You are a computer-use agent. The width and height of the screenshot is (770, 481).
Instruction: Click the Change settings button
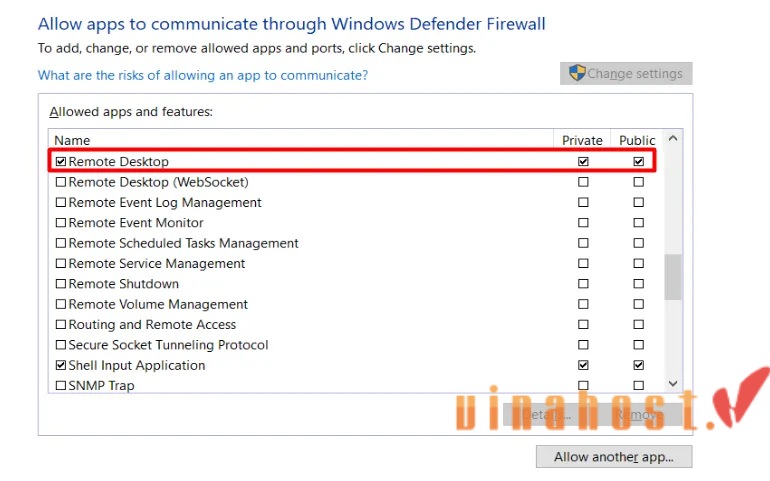(x=626, y=73)
